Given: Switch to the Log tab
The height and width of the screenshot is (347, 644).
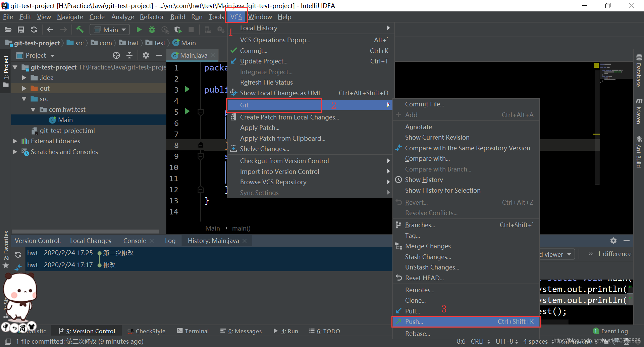Looking at the screenshot, I should 170,241.
